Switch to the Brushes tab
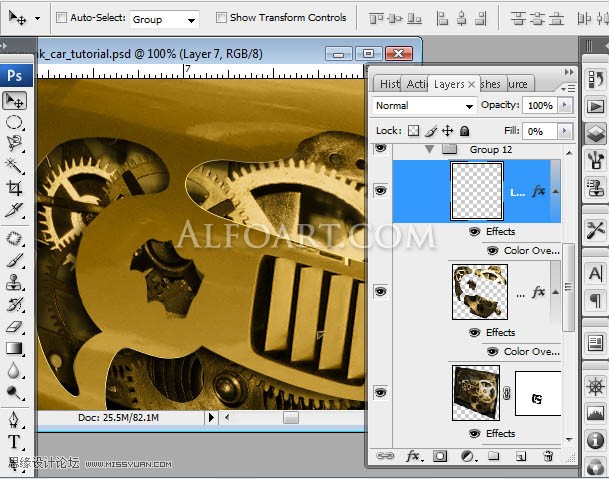This screenshot has width=609, height=479. click(491, 84)
